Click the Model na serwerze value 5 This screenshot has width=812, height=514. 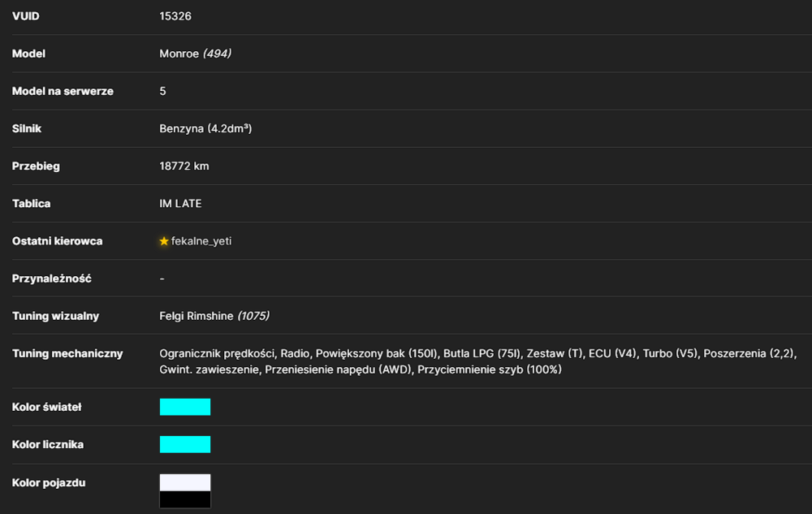[162, 91]
